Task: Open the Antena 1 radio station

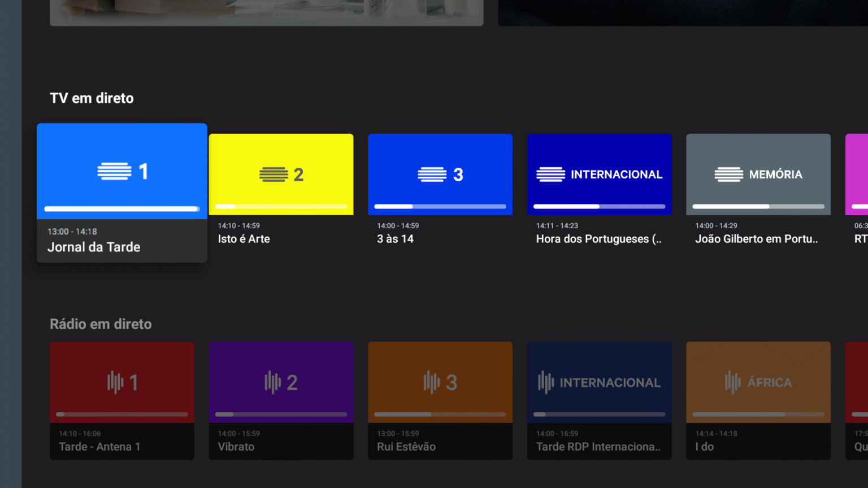Action: pos(121,382)
